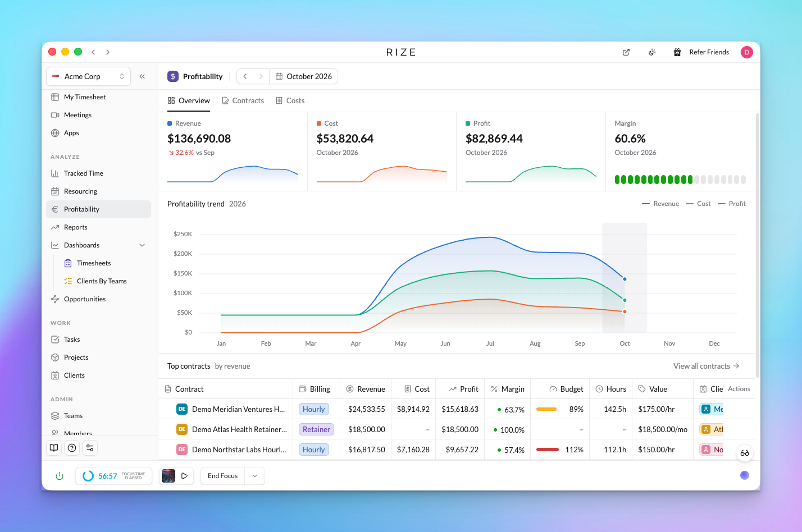Collapse the Dashboards section chevron
802x532 pixels.
[x=142, y=245]
